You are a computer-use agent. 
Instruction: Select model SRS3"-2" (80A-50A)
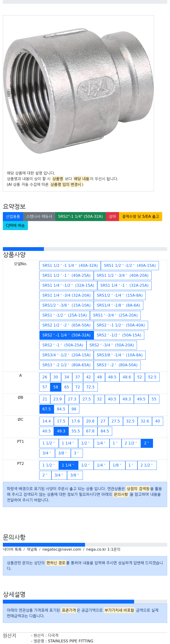coord(117,365)
